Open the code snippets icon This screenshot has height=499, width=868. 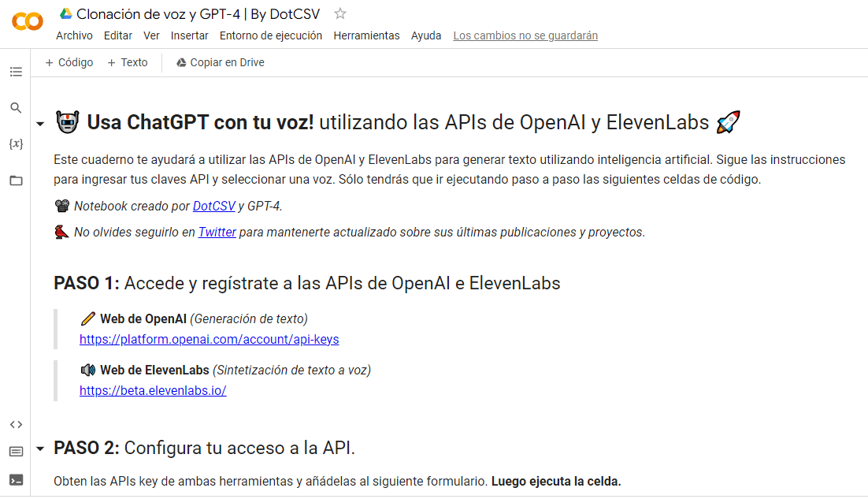16,424
